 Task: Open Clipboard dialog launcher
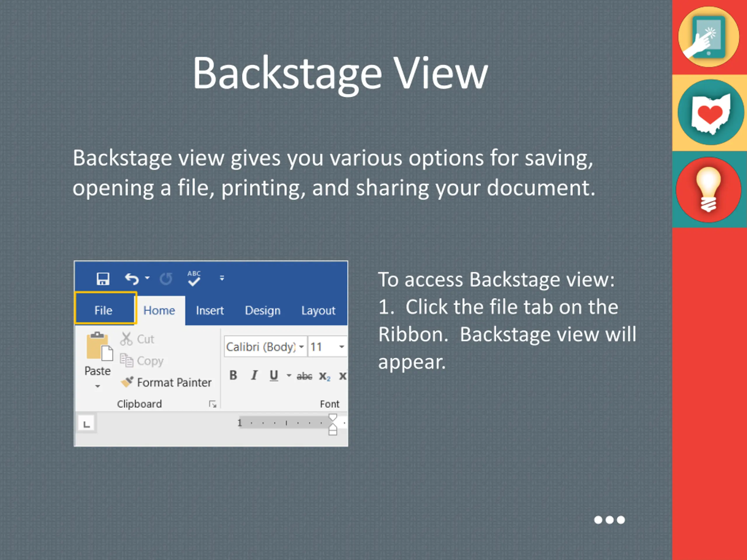(212, 404)
